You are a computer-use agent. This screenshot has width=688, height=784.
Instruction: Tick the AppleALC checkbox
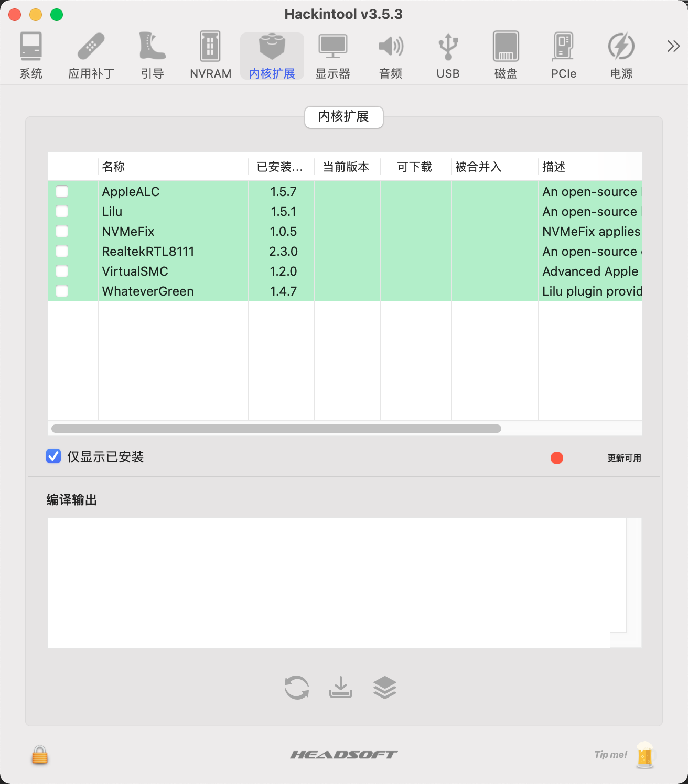coord(62,191)
